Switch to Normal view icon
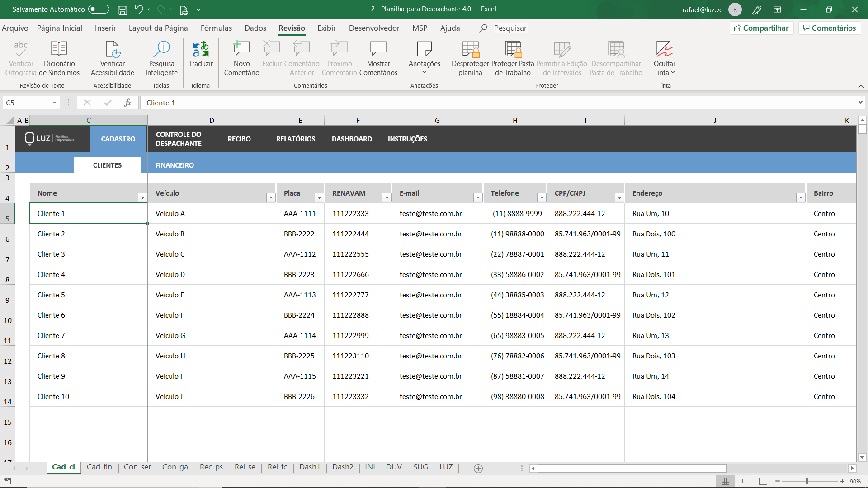 click(x=726, y=481)
